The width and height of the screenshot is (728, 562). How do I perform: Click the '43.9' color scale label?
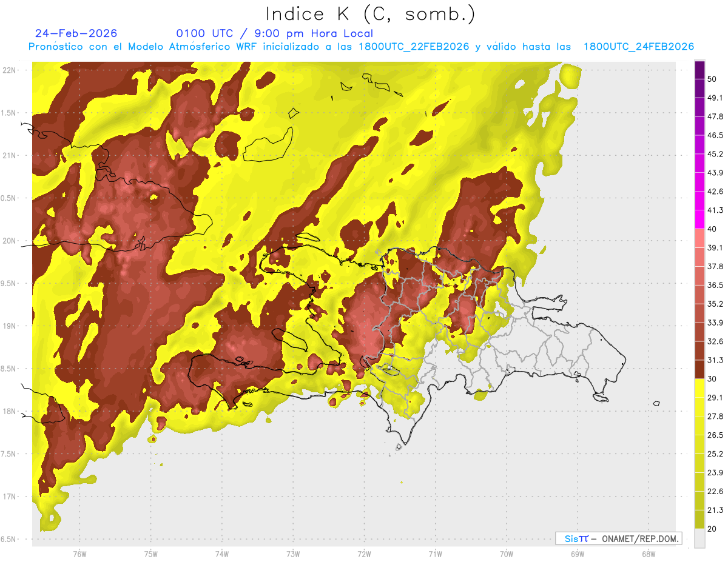715,173
